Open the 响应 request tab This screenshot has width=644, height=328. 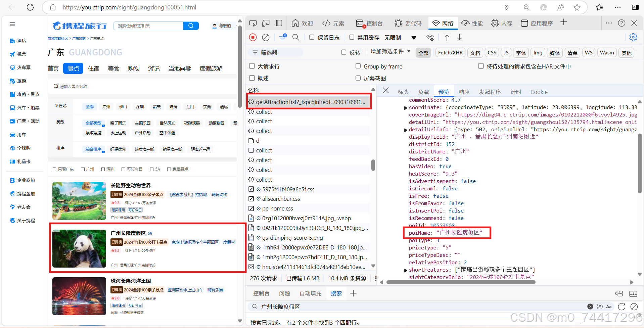(x=464, y=92)
